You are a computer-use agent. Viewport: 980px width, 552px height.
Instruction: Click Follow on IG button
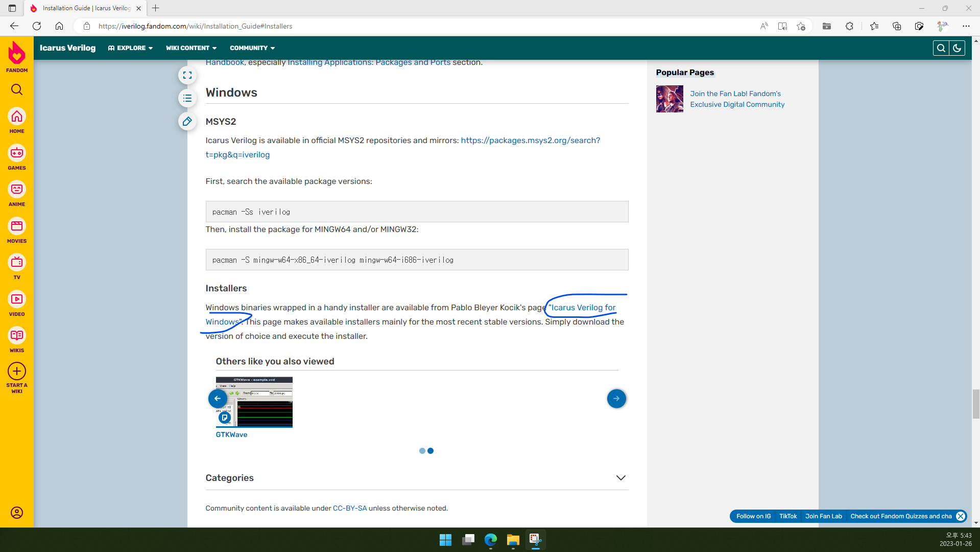tap(753, 516)
